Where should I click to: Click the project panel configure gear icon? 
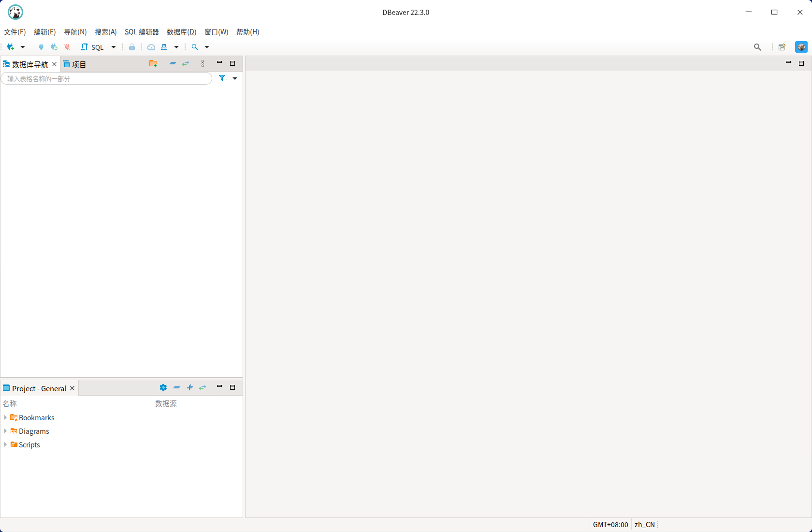pos(163,387)
